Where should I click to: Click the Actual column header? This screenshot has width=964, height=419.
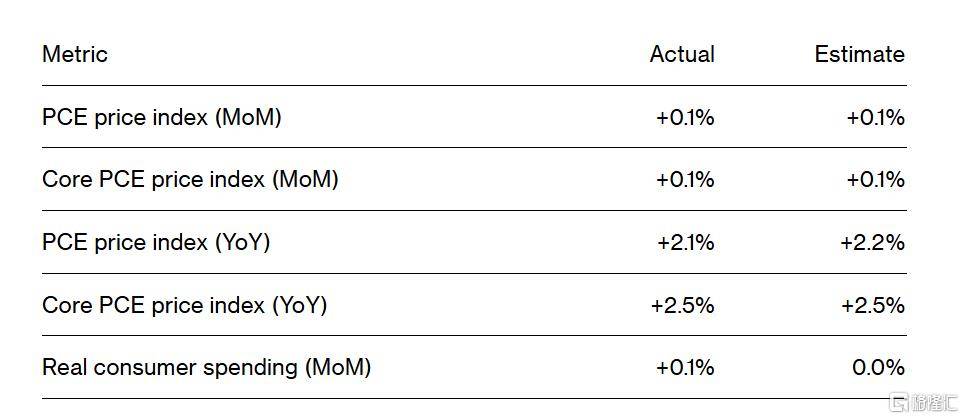tap(682, 54)
